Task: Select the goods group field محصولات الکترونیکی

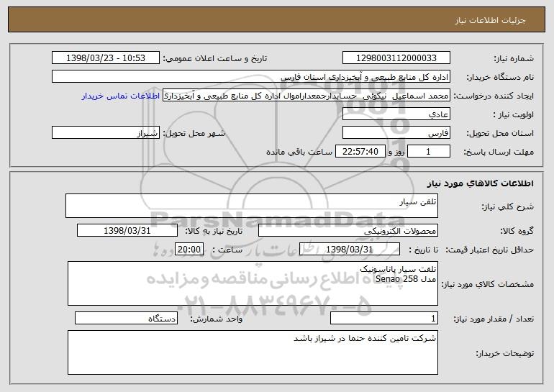Action: [348, 231]
